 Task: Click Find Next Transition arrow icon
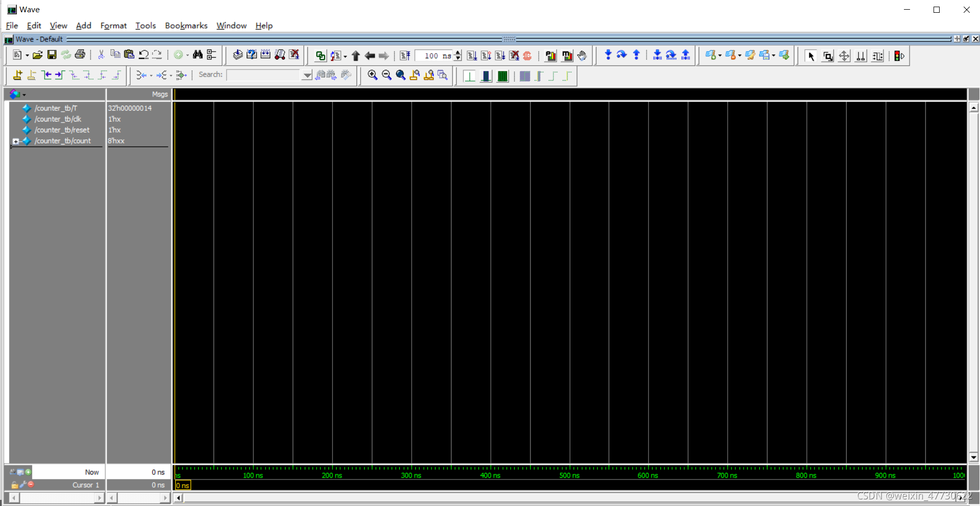[59, 75]
